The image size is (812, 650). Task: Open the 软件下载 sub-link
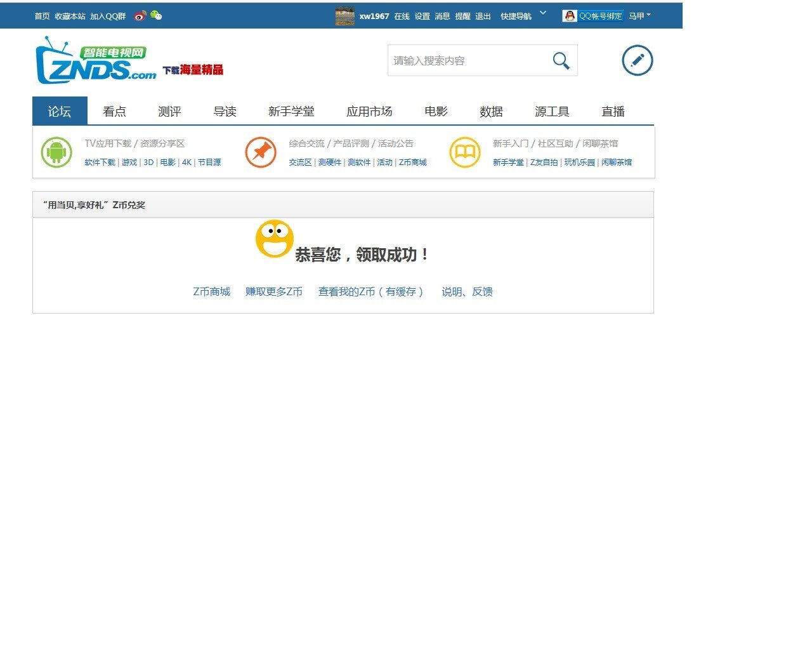click(100, 162)
